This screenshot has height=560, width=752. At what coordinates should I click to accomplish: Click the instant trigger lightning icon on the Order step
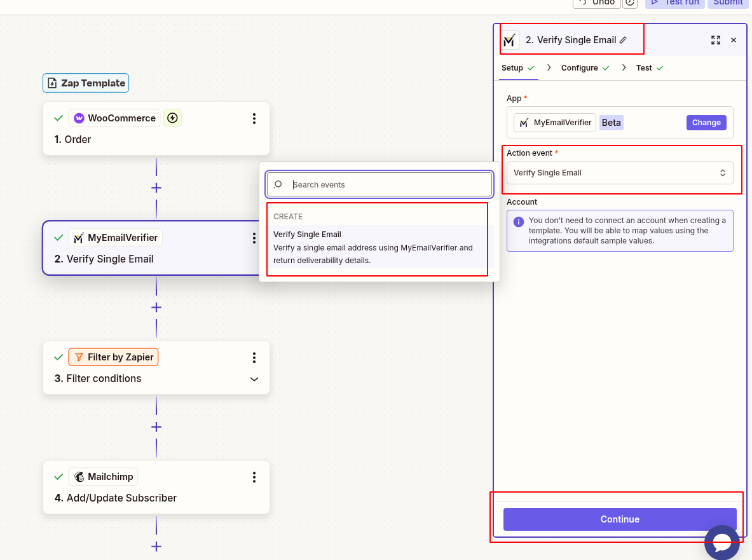click(172, 118)
